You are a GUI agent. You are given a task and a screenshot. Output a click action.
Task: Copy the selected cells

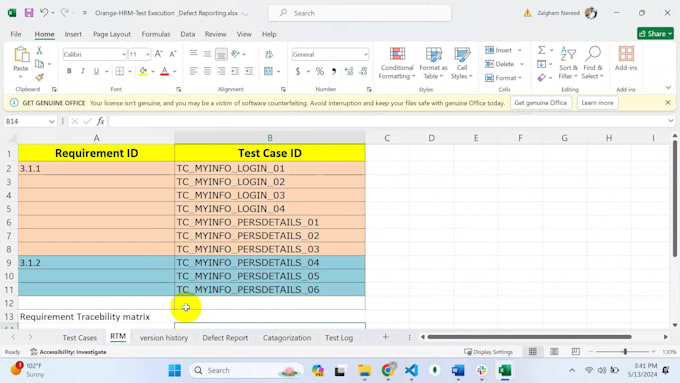click(x=39, y=64)
